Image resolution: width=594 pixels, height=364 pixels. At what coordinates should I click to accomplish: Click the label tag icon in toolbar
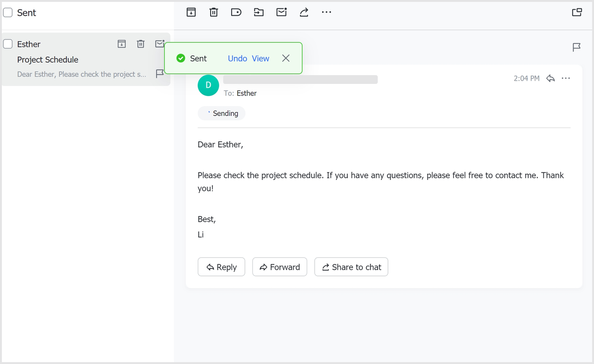click(x=236, y=13)
